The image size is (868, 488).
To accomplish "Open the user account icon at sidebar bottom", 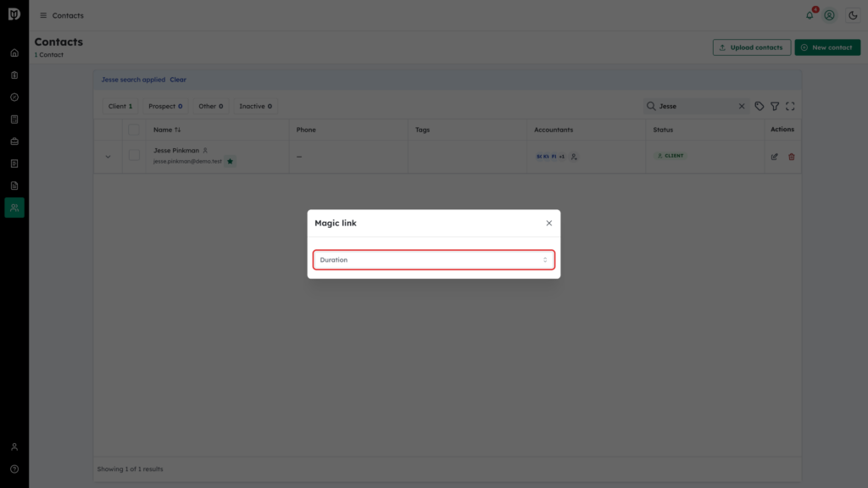I will tap(14, 446).
